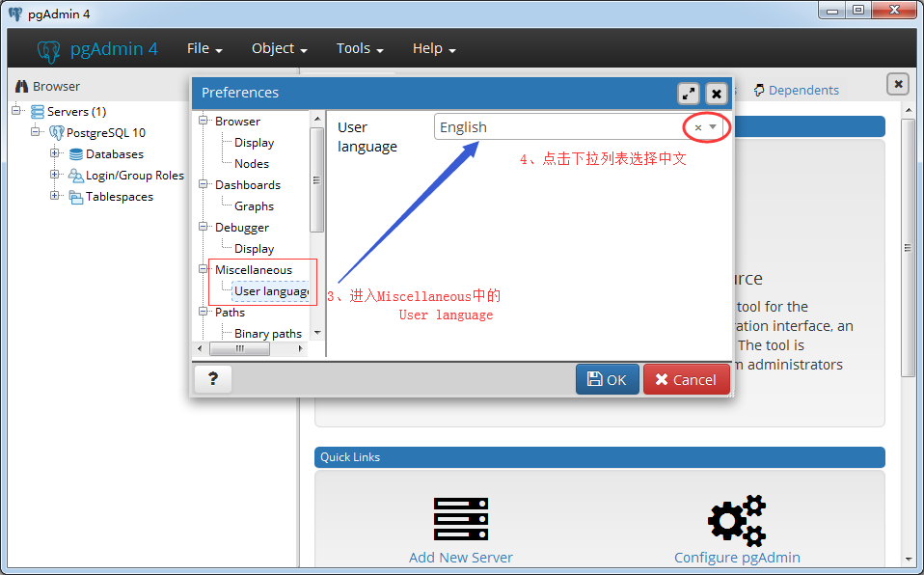Viewport: 924px width, 575px height.
Task: Collapse the PostgreSQL 10 node
Action: [36, 131]
